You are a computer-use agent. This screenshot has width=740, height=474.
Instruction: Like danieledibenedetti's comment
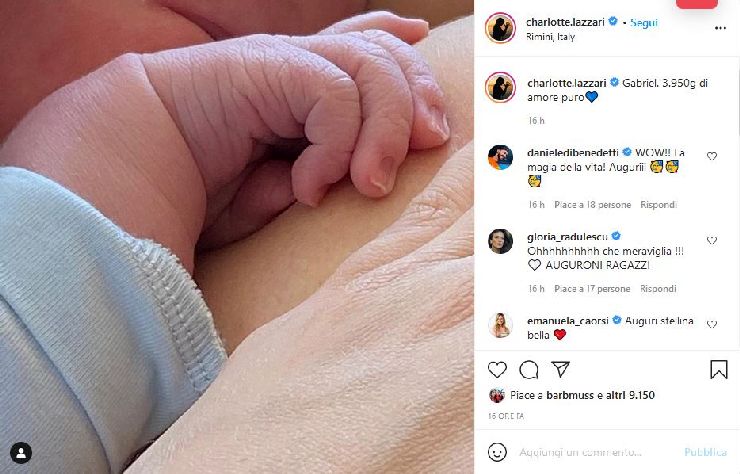pos(712,156)
